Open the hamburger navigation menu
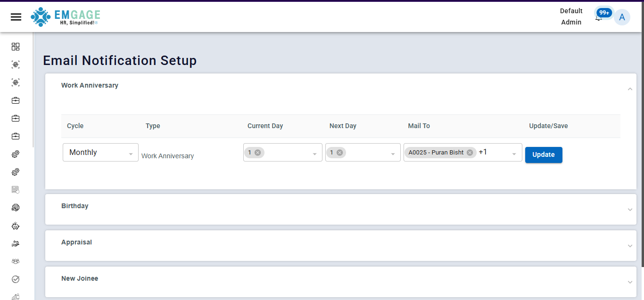This screenshot has width=644, height=300. click(16, 17)
